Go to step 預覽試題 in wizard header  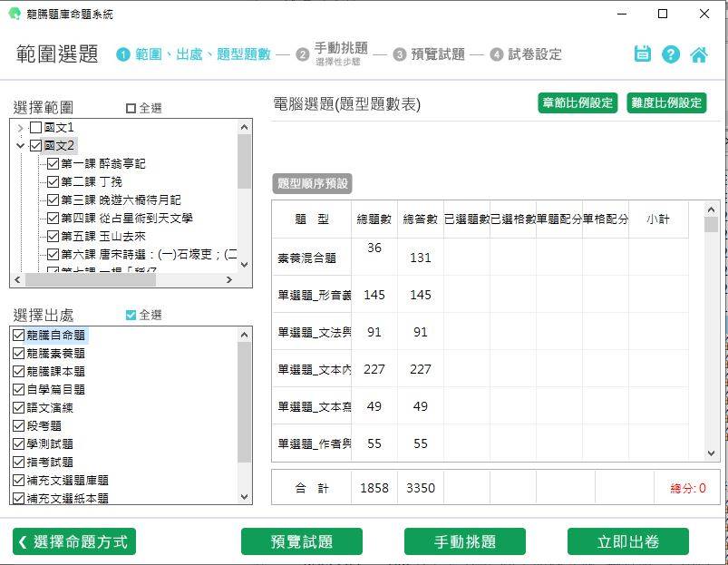coord(437,54)
